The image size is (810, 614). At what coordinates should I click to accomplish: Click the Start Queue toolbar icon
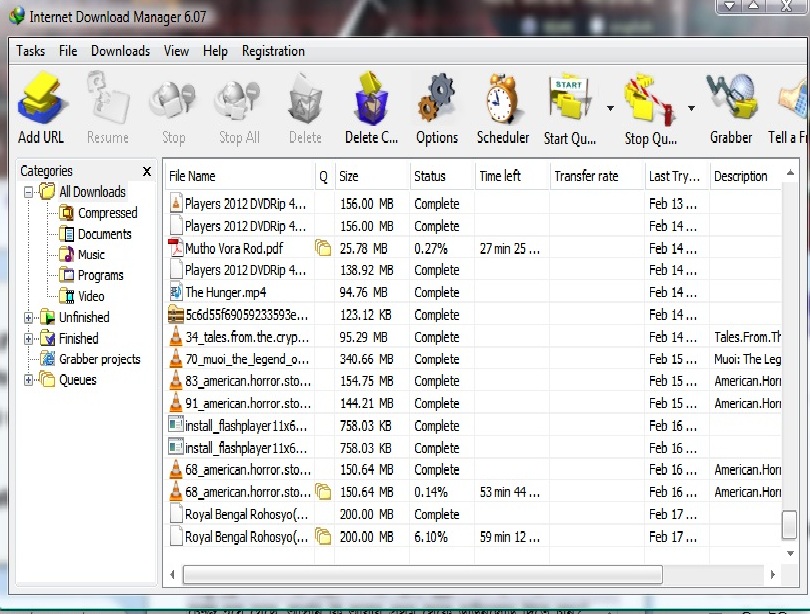click(569, 99)
